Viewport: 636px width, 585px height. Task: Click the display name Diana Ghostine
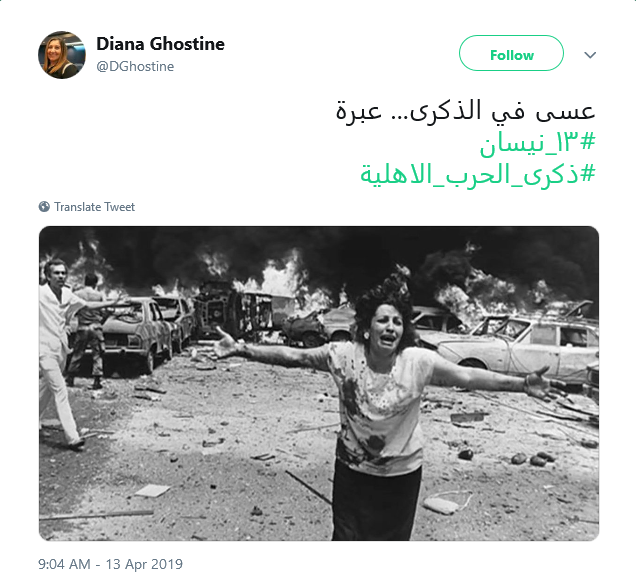pyautogui.click(x=160, y=44)
